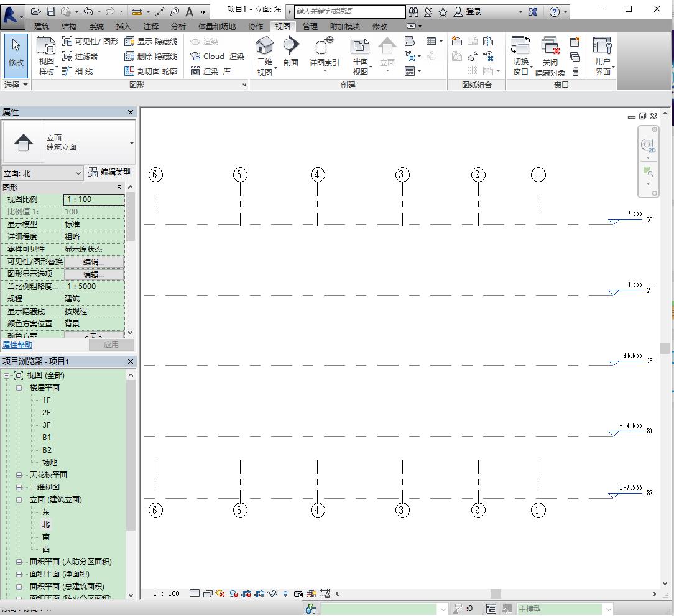Open the 管理 ribbon tab
674x616 pixels.
(x=310, y=26)
